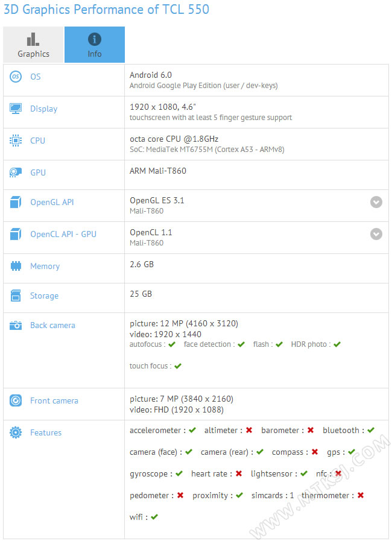Image resolution: width=392 pixels, height=541 pixels.
Task: Click the OpenGL API cube icon
Action: (16, 202)
